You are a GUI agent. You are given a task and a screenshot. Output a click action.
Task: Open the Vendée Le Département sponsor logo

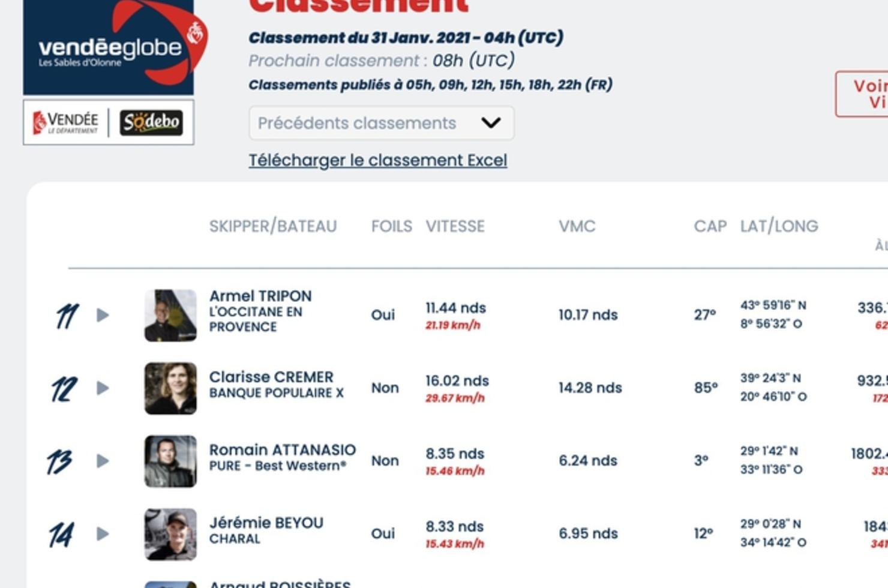coord(65,122)
